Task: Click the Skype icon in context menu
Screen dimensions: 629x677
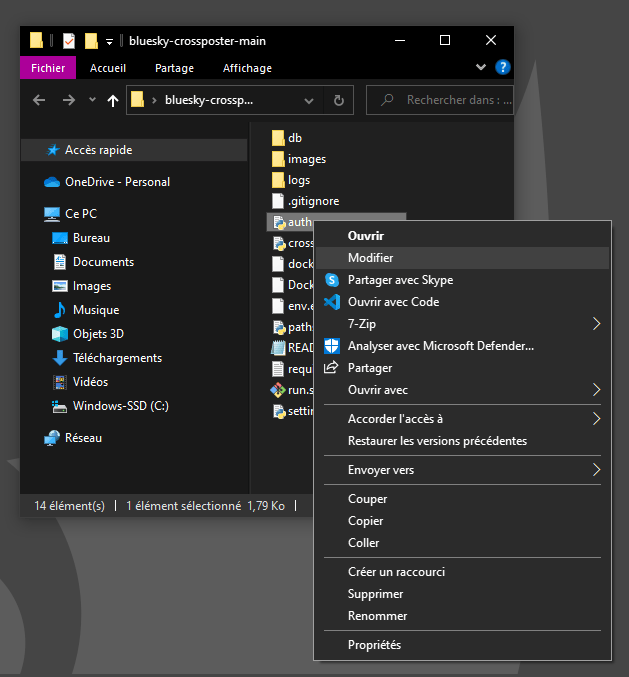Action: [x=332, y=280]
